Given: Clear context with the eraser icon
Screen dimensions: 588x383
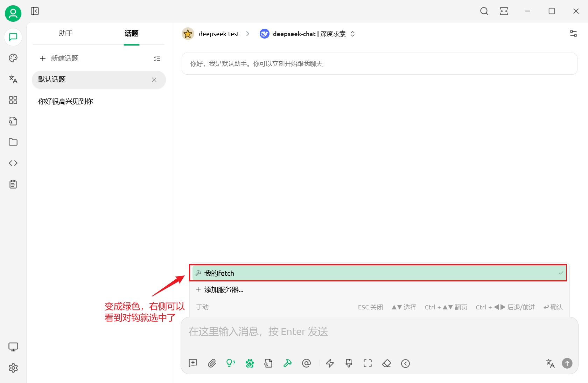Looking at the screenshot, I should coord(386,363).
